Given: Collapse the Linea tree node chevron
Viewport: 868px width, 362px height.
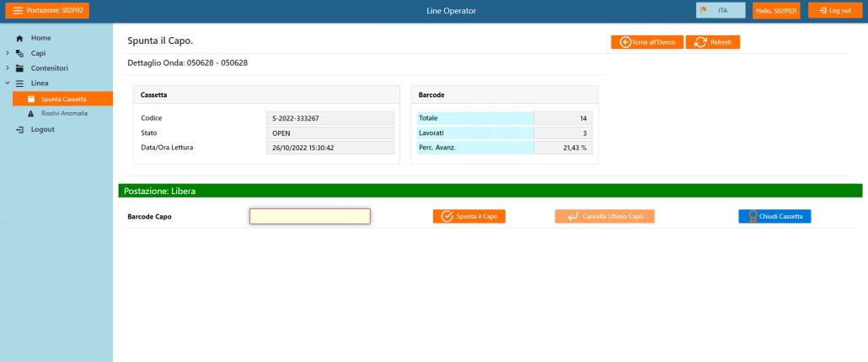Looking at the screenshot, I should coord(8,84).
